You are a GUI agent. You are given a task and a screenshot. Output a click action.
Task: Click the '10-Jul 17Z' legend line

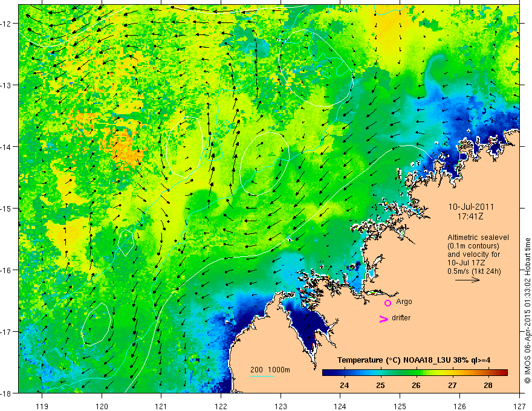(x=466, y=263)
